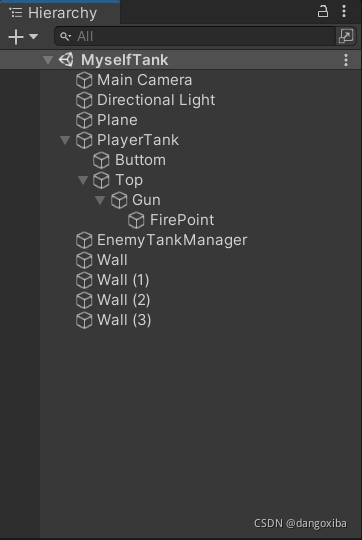Image resolution: width=362 pixels, height=540 pixels.
Task: Select Directional Light in the hierarchy
Action: 156,100
